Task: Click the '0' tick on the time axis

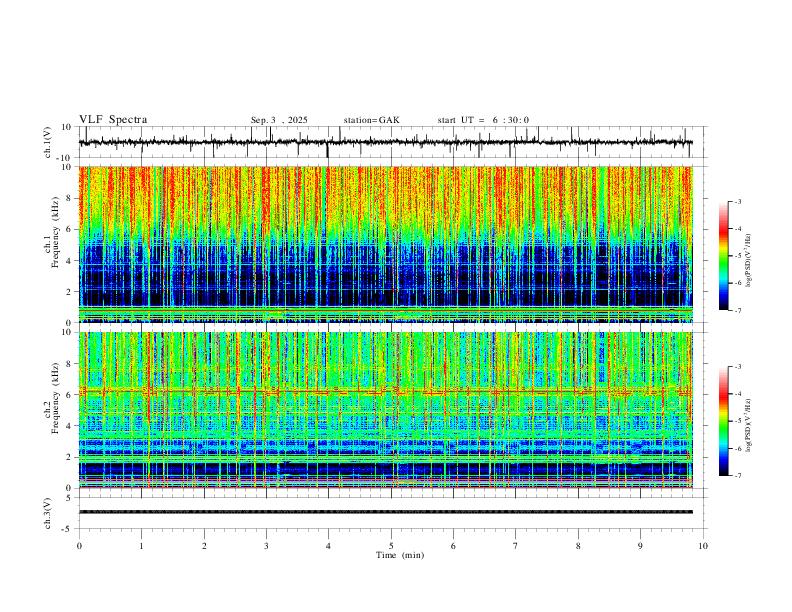Action: [x=79, y=546]
